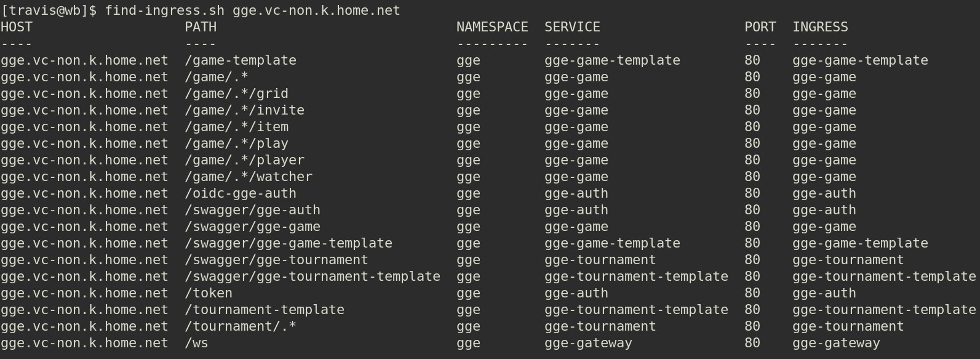
Task: Click the SERVICE column header
Action: point(572,27)
